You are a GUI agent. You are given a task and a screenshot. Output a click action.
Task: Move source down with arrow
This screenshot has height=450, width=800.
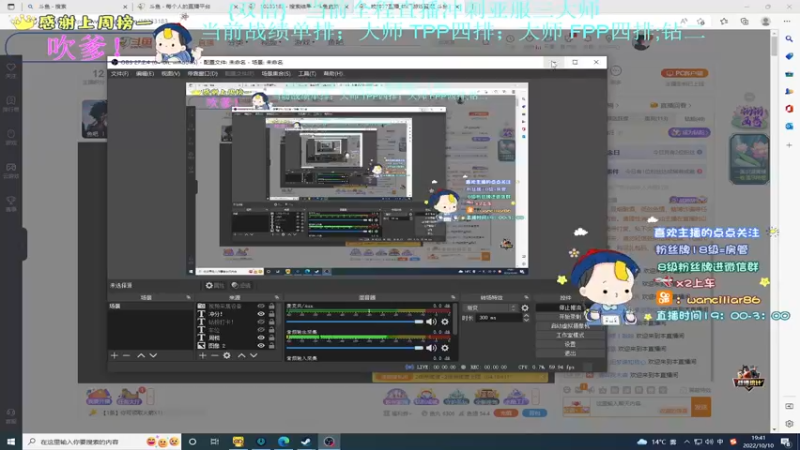click(x=254, y=356)
